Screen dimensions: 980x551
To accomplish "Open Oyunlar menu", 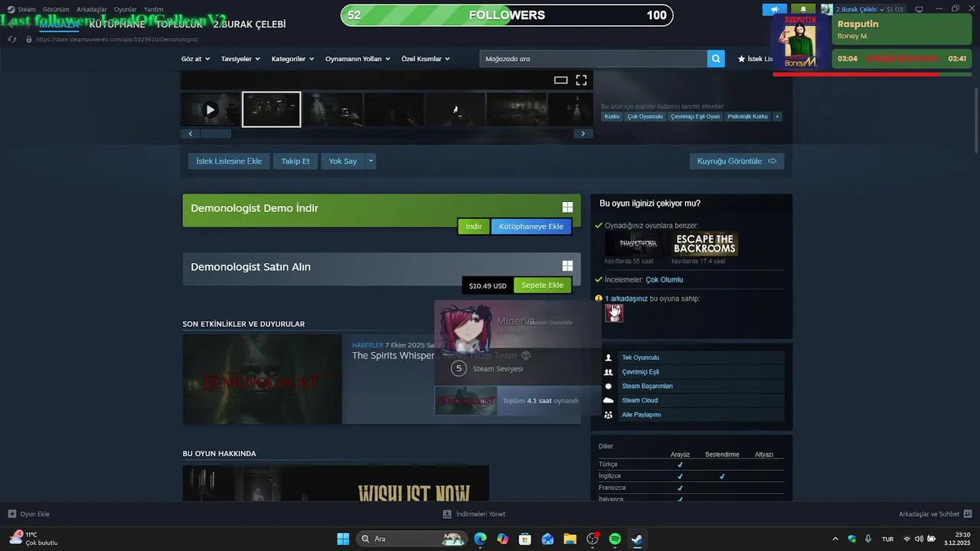I will click(x=126, y=9).
